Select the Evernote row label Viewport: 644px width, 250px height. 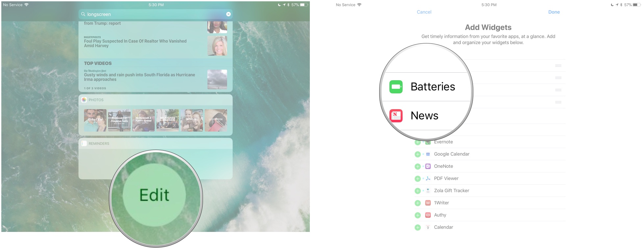click(x=443, y=142)
